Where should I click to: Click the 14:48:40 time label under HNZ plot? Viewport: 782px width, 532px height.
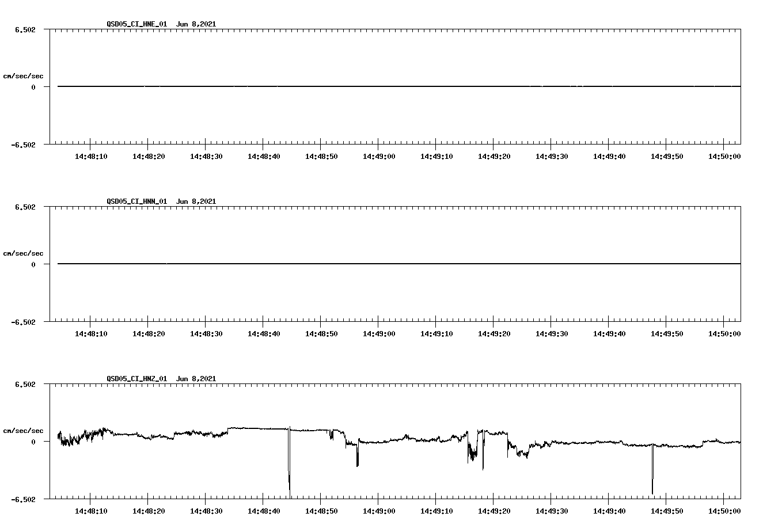264,511
